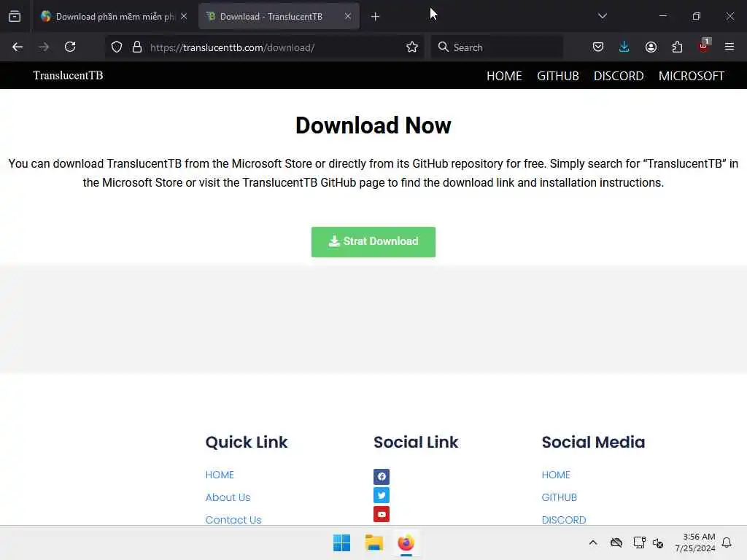Open Windows Start menu
Viewport: 747px width, 560px height.
point(341,542)
